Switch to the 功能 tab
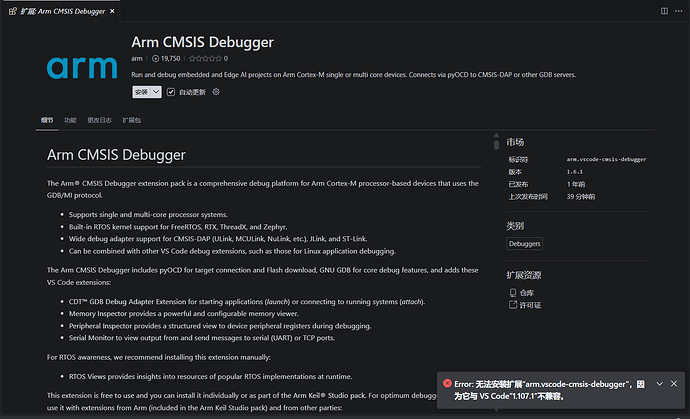The image size is (690, 419). (x=70, y=120)
